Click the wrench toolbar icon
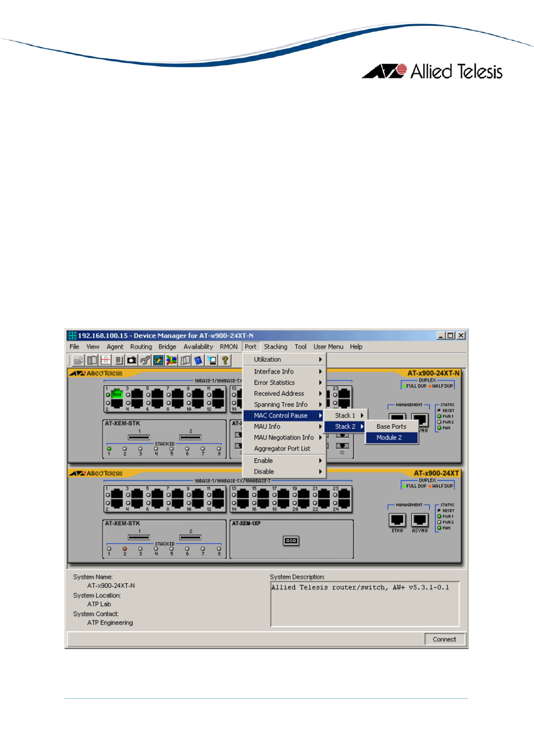The height and width of the screenshot is (756, 534). (145, 361)
